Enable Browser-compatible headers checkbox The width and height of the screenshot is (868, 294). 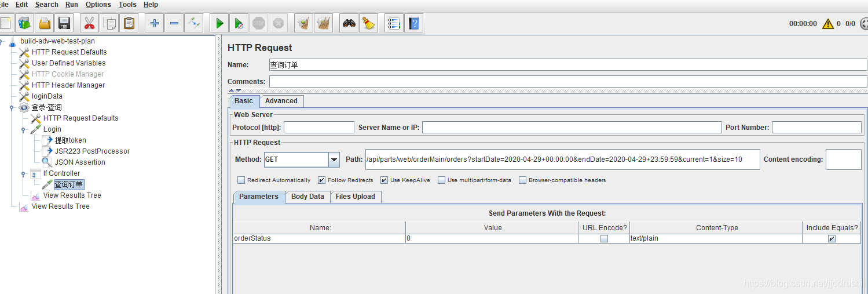point(523,180)
